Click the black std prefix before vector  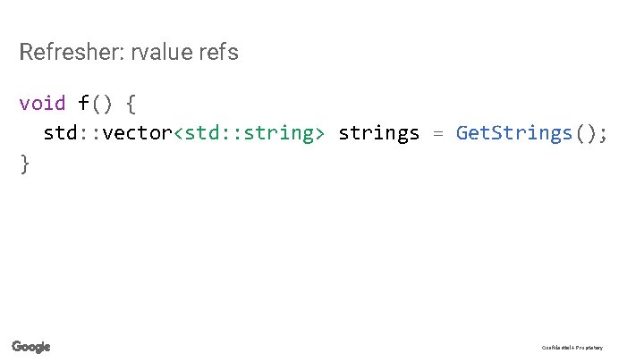pyautogui.click(x=60, y=133)
